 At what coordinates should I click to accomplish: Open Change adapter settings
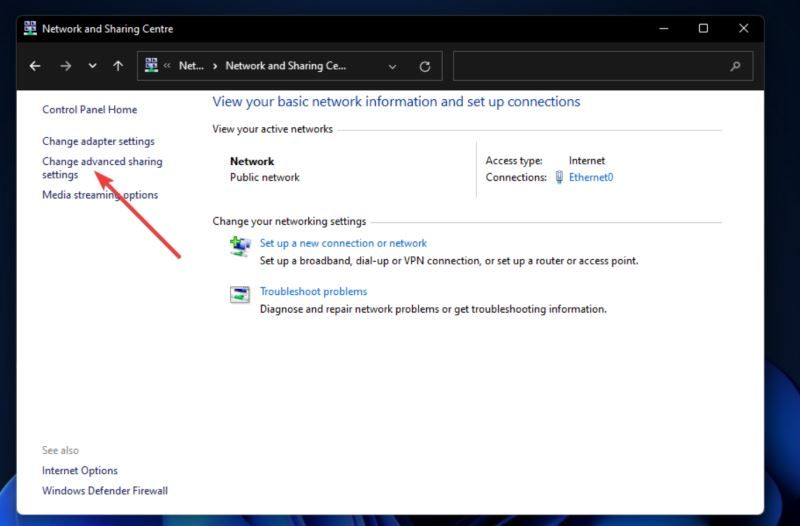(x=98, y=141)
